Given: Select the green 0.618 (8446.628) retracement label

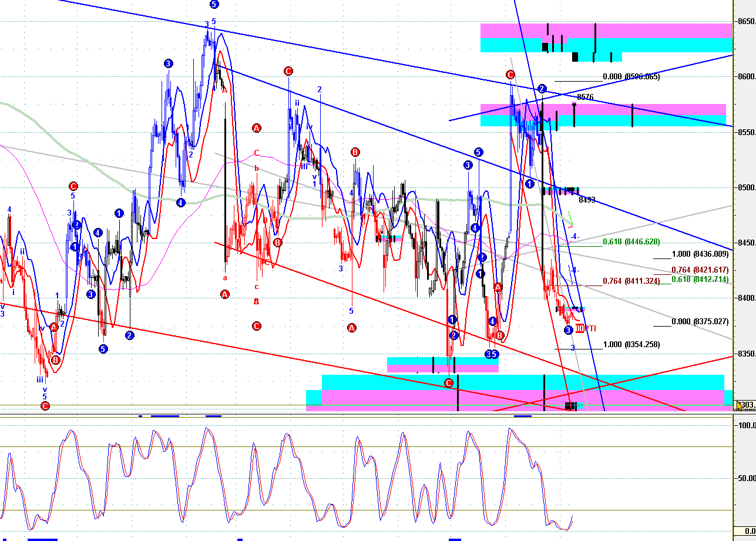Looking at the screenshot, I should pyautogui.click(x=631, y=241).
